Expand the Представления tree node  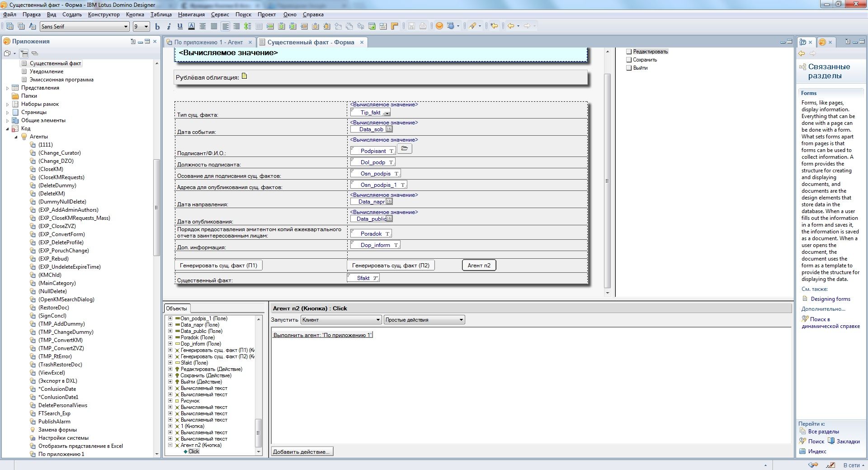pos(7,88)
